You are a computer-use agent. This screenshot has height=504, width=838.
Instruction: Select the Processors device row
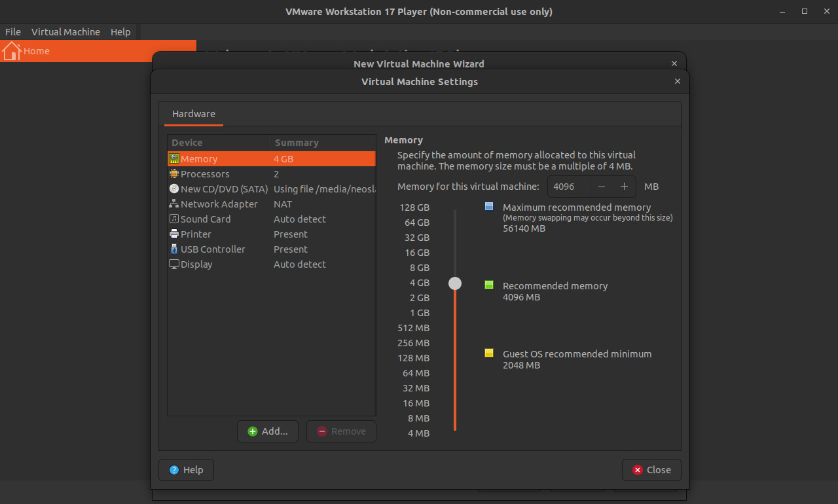272,174
